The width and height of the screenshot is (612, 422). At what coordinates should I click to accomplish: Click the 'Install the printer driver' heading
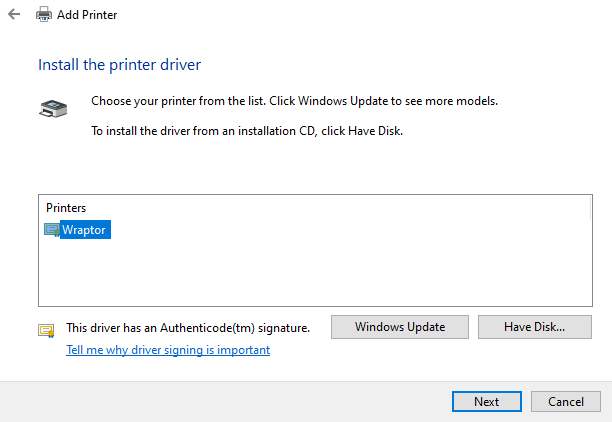click(x=119, y=65)
